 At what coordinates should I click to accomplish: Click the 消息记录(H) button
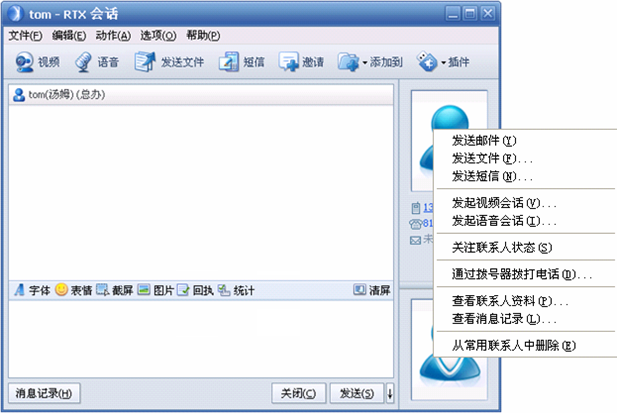pyautogui.click(x=44, y=393)
